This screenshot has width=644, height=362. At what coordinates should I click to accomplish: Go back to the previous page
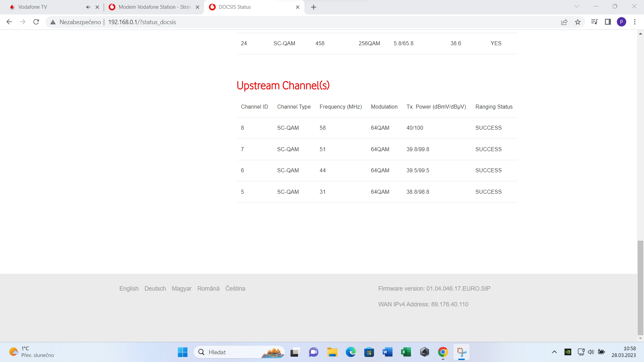click(9, 22)
